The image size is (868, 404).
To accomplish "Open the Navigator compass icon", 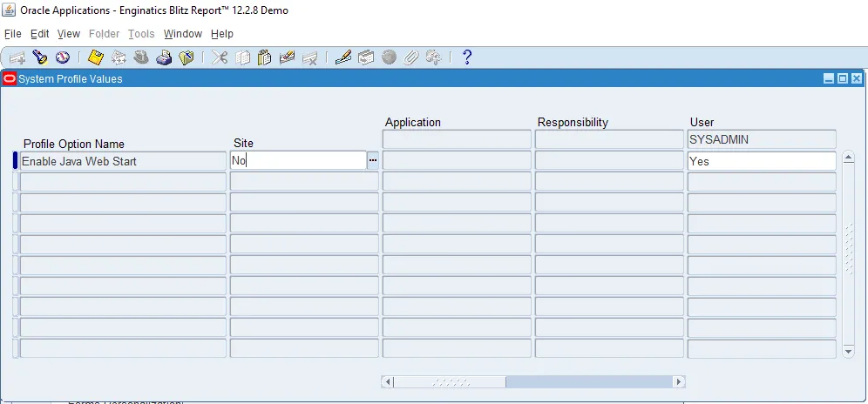I will pos(62,57).
